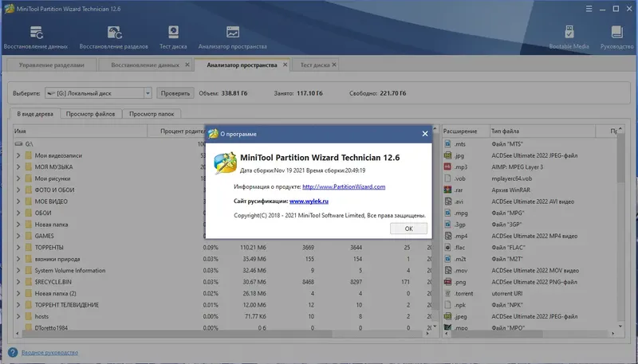Screen dimensions: 638x364
Task: Click the 110.21 Мб size cell
Action: [x=253, y=247]
